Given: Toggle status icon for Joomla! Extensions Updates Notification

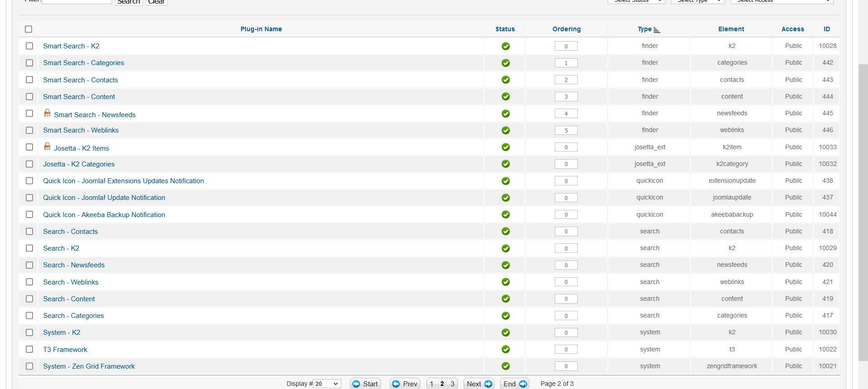Looking at the screenshot, I should (505, 181).
